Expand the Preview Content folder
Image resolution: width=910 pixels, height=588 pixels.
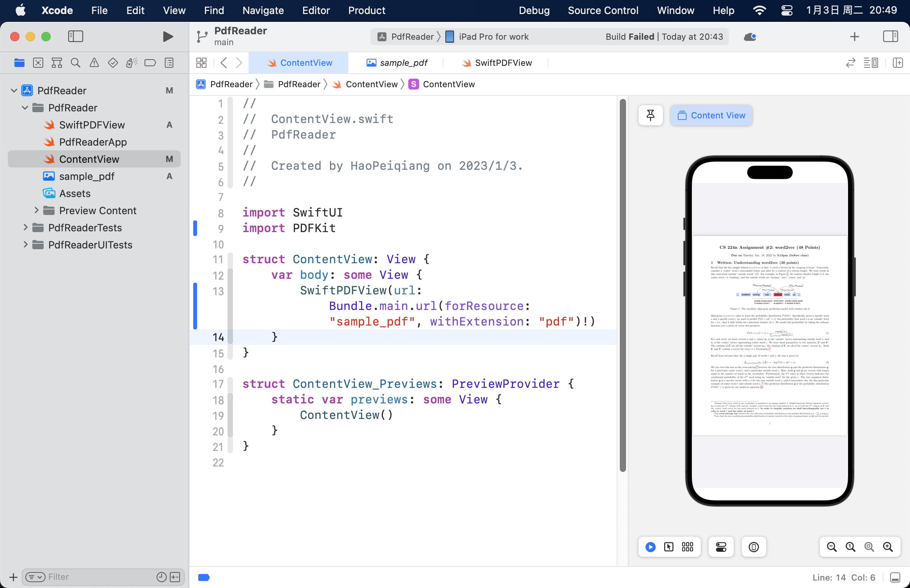click(36, 210)
